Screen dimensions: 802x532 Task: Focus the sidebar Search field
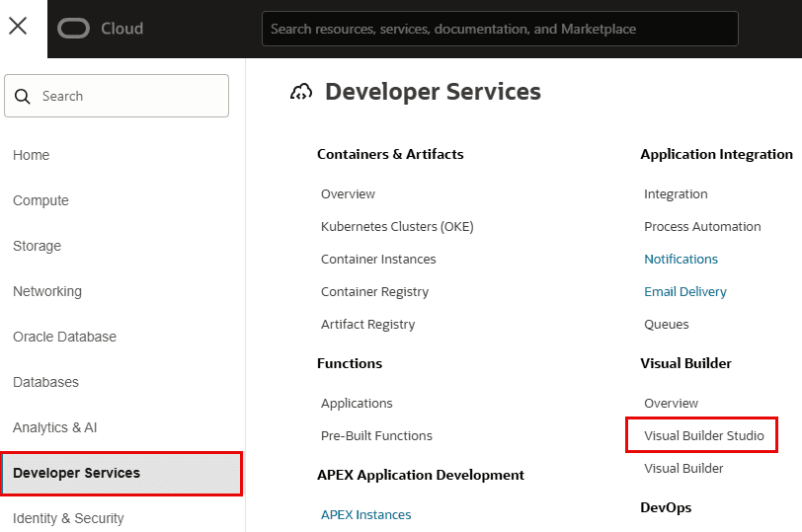coord(117,96)
